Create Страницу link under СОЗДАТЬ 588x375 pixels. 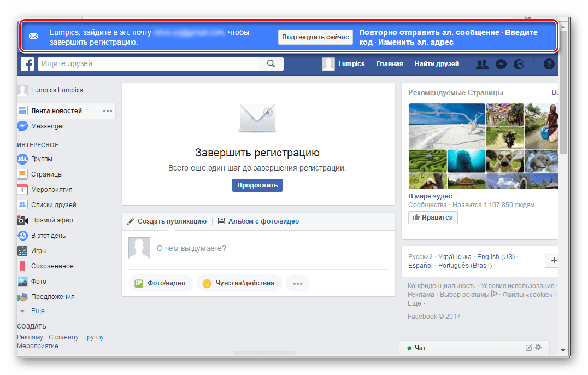(63, 337)
